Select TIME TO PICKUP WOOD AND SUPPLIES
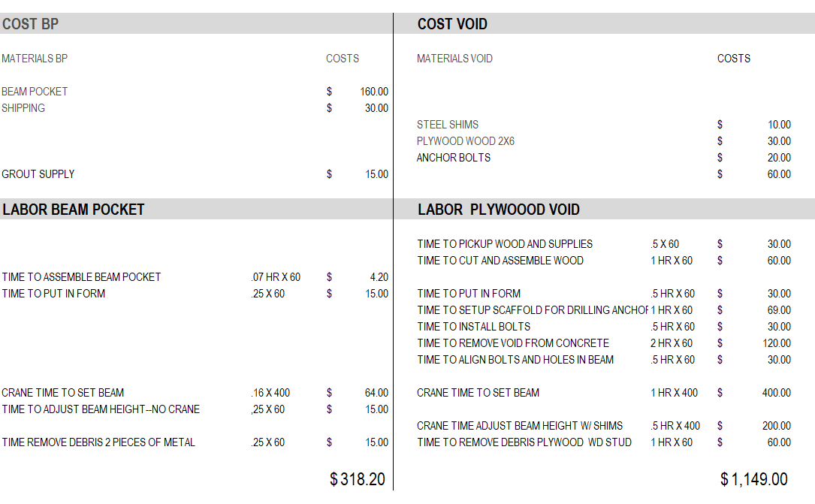 coord(505,244)
